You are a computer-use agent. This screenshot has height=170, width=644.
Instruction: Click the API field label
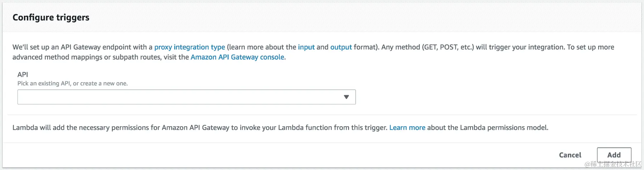pos(23,75)
